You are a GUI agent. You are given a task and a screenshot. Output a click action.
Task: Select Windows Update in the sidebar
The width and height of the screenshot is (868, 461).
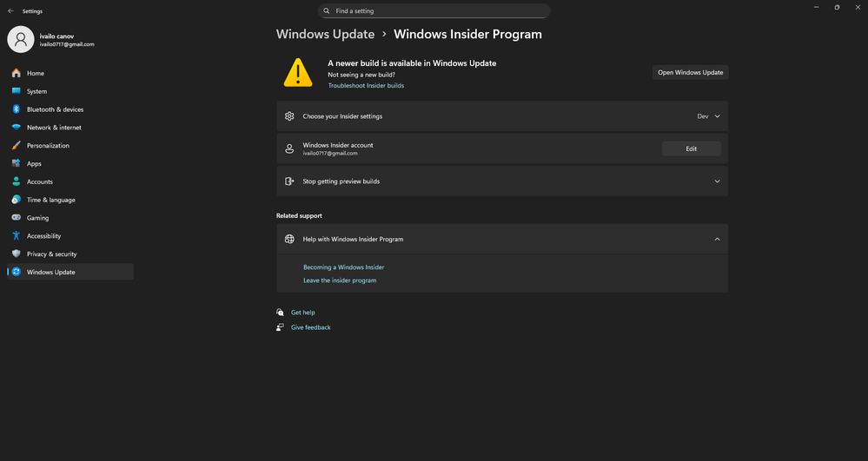click(70, 272)
